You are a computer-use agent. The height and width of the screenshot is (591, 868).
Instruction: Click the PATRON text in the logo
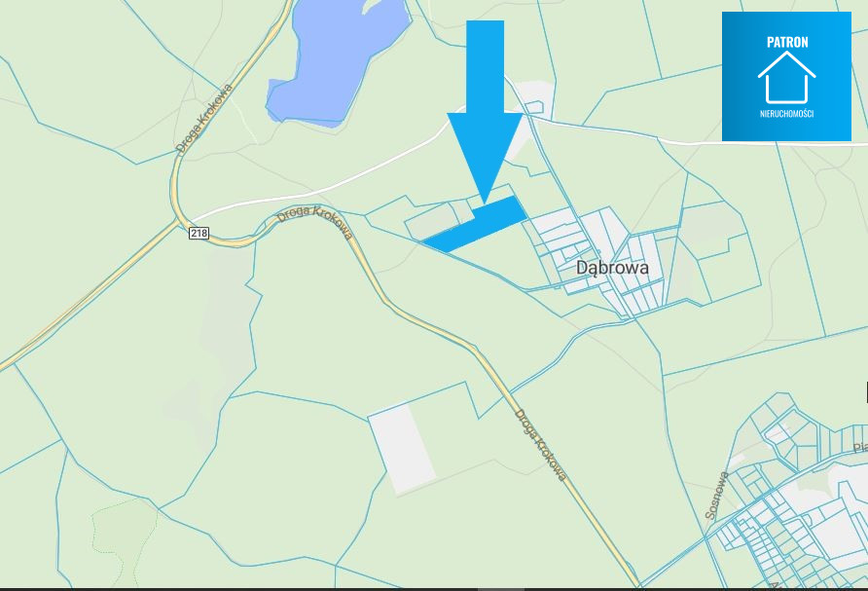coord(787,42)
